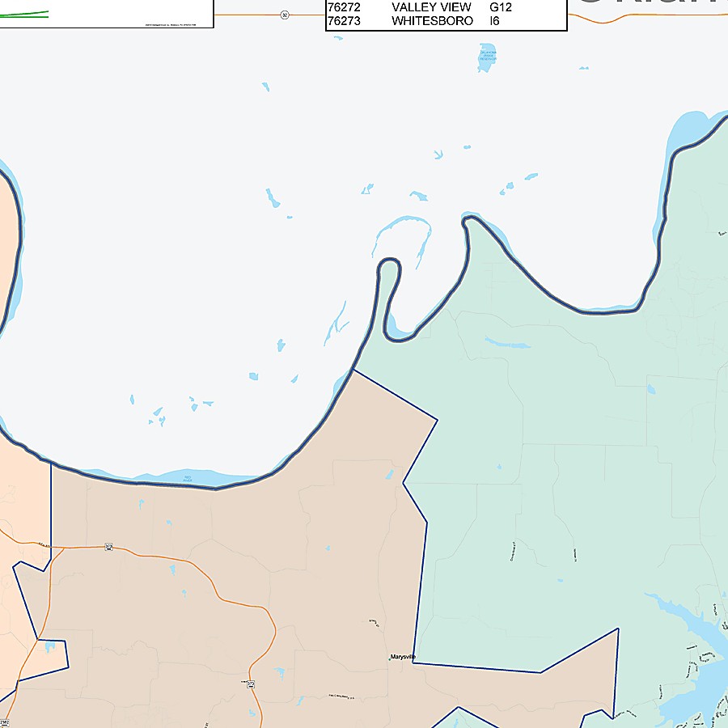Screen dimensions: 728x728
Task: Click the green town dot beside Marysville
Action: click(390, 658)
